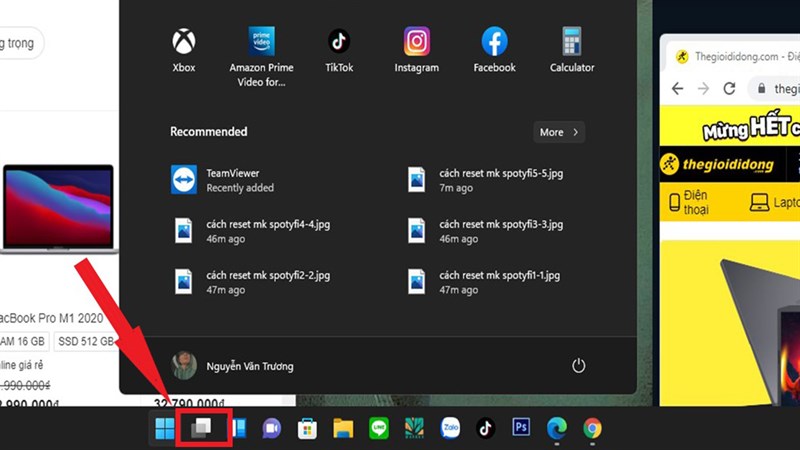Open File Explorer on taskbar
The height and width of the screenshot is (450, 800).
point(343,429)
